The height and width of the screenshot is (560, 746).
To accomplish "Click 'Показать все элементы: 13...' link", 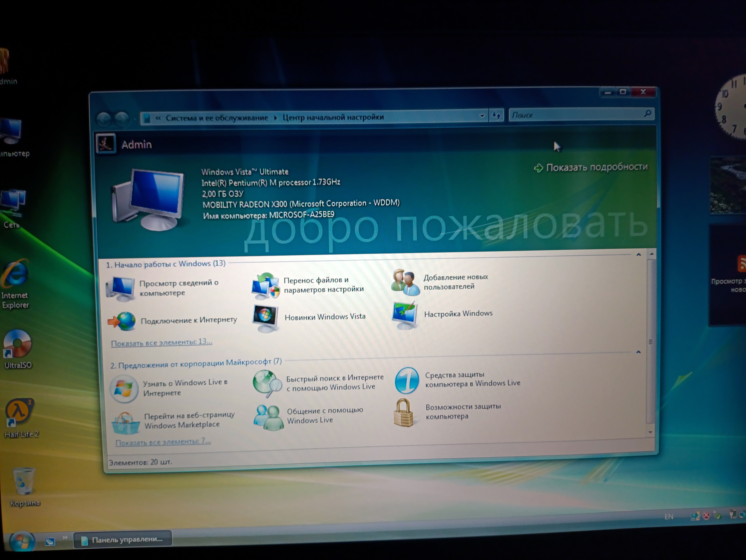I will pos(161,343).
